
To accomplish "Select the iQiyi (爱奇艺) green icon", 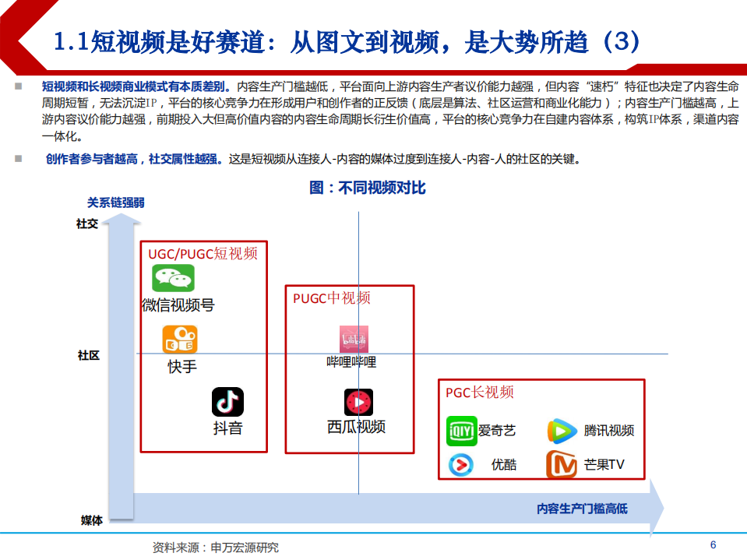I will click(460, 429).
